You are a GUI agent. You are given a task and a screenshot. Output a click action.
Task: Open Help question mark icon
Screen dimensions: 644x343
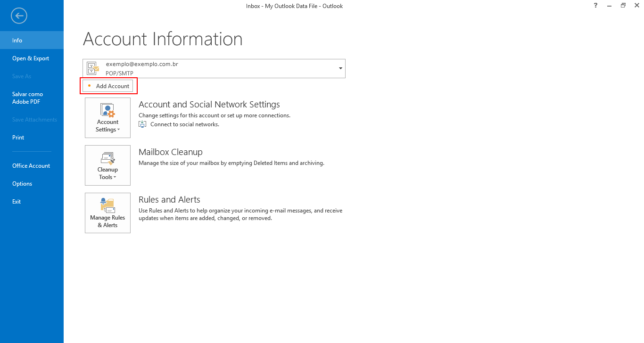(x=596, y=6)
